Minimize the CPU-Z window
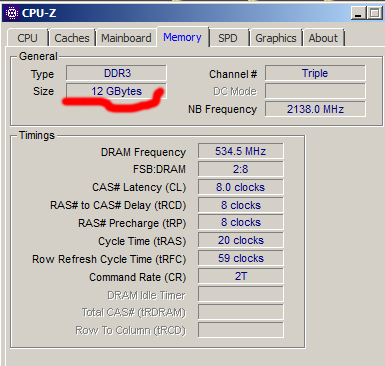The height and width of the screenshot is (366, 385). click(x=358, y=13)
